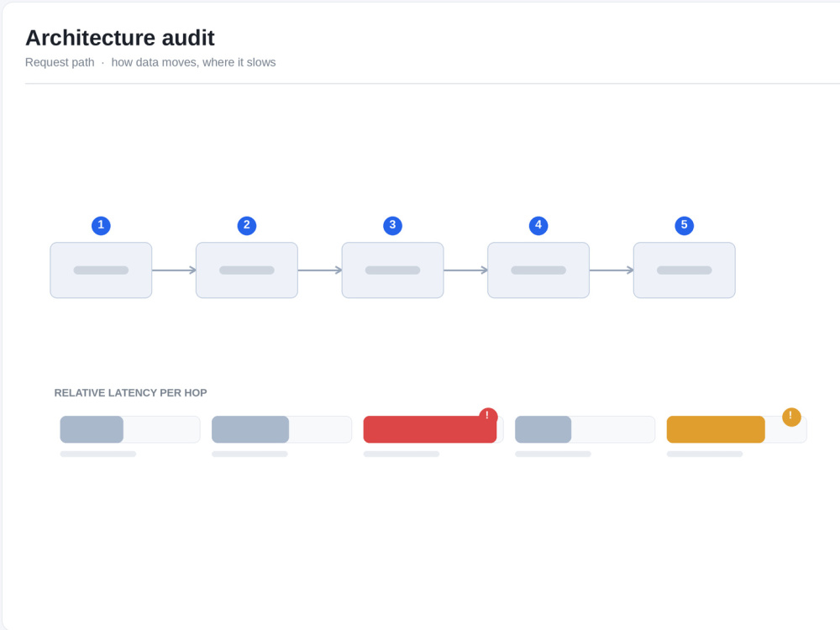Image resolution: width=840 pixels, height=630 pixels.
Task: Click 'RELATIVE LATENCY PER HOP' label
Action: 130,392
